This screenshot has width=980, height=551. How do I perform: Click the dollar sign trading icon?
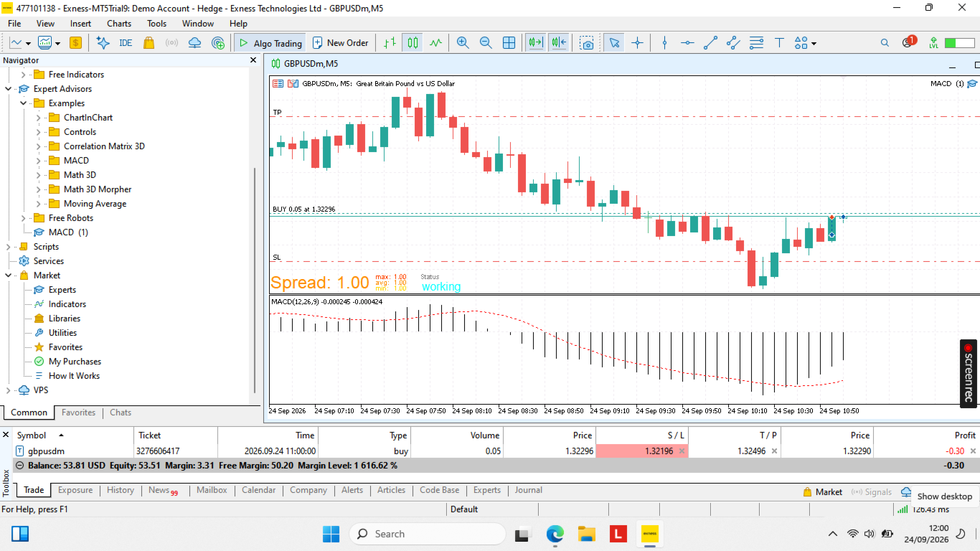75,43
